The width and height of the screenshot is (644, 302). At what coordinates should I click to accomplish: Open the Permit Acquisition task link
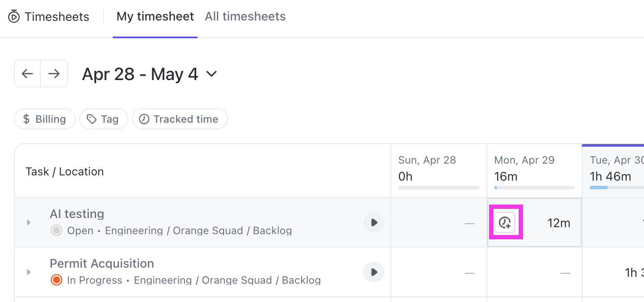tap(102, 263)
